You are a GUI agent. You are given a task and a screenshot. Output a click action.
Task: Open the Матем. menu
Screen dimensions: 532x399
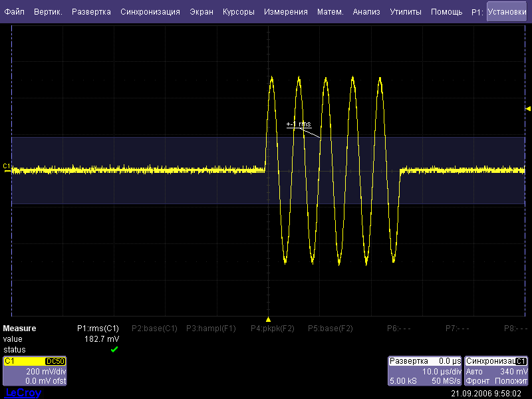click(331, 12)
